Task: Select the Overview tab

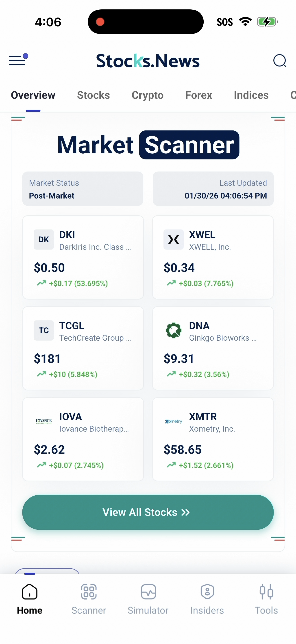Action: 33,95
